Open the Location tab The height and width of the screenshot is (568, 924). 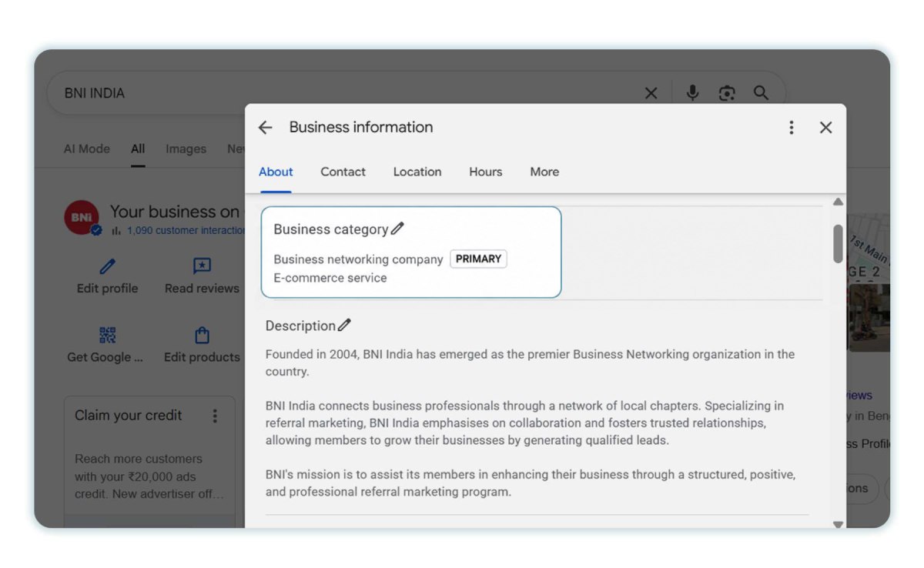[417, 172]
